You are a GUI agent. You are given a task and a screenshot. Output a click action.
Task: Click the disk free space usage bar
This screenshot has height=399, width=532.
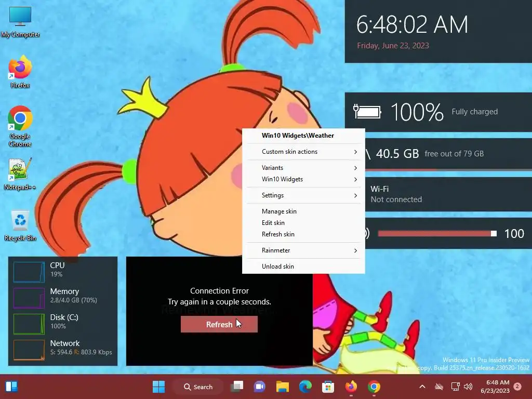coord(448,170)
